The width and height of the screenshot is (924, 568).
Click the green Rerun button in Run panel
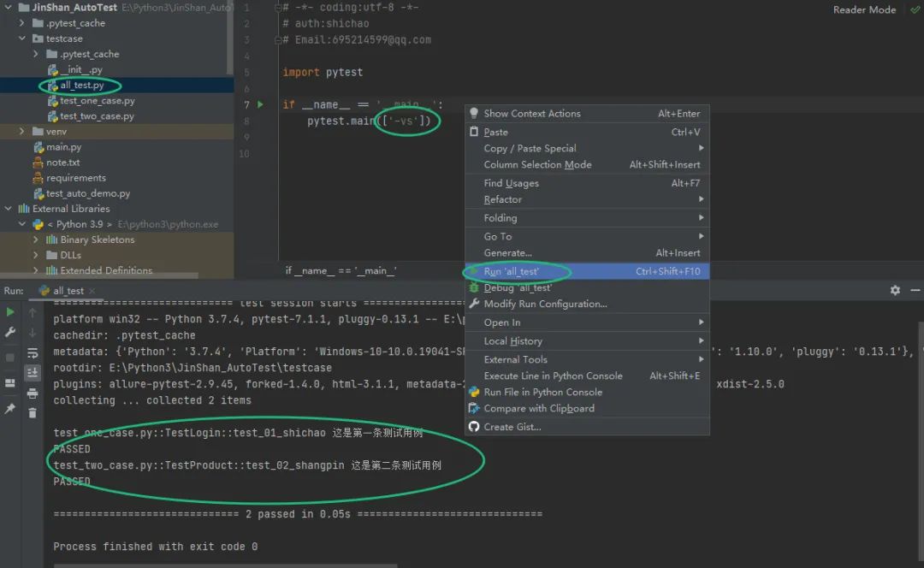pos(10,311)
